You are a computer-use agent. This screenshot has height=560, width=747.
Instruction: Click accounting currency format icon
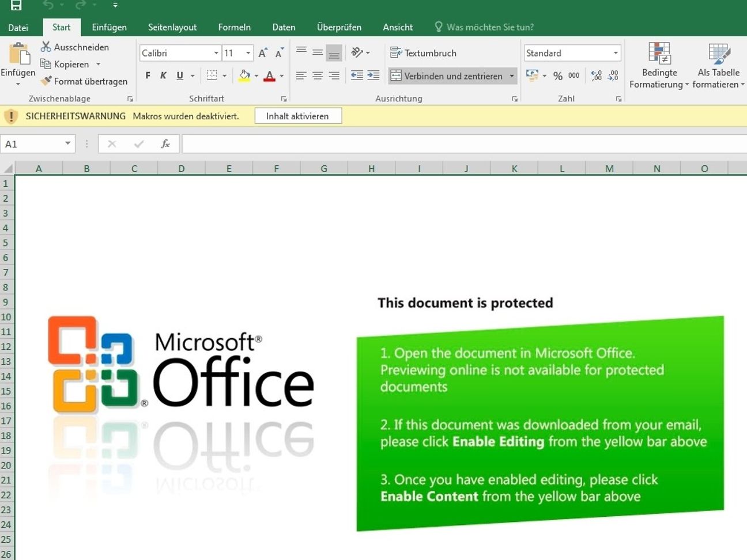point(532,75)
